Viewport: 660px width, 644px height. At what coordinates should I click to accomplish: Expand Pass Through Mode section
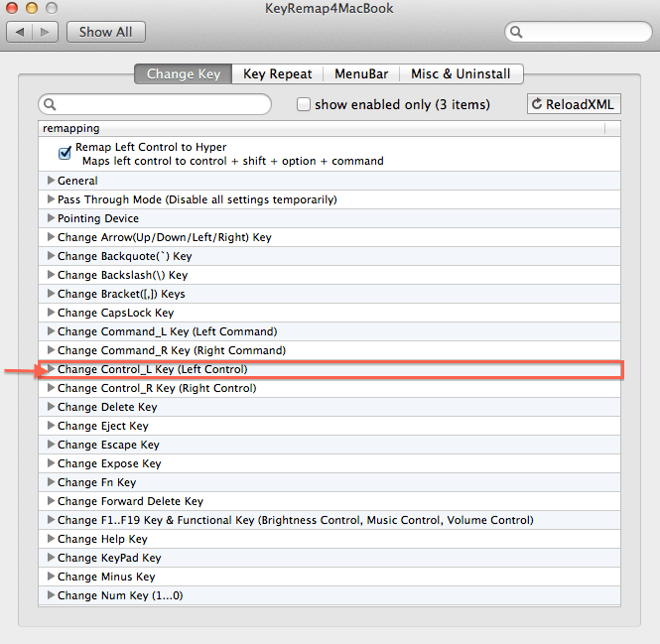tap(50, 199)
